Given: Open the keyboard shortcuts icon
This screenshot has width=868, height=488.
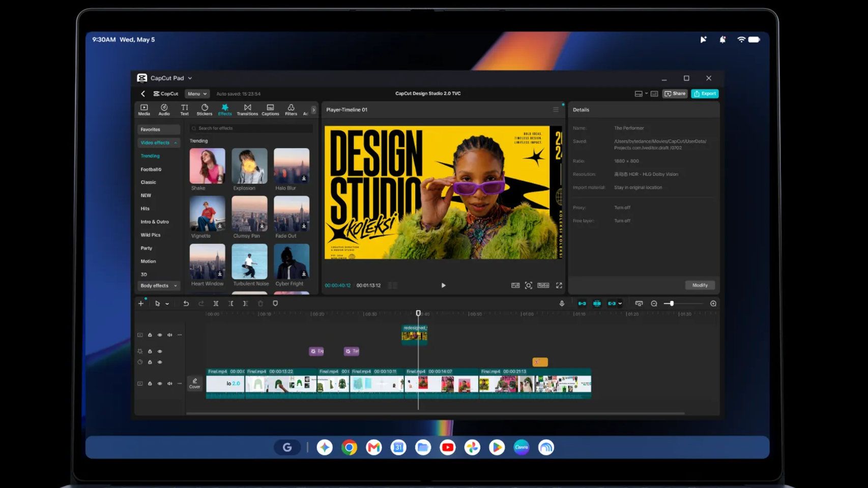Looking at the screenshot, I should 654,94.
